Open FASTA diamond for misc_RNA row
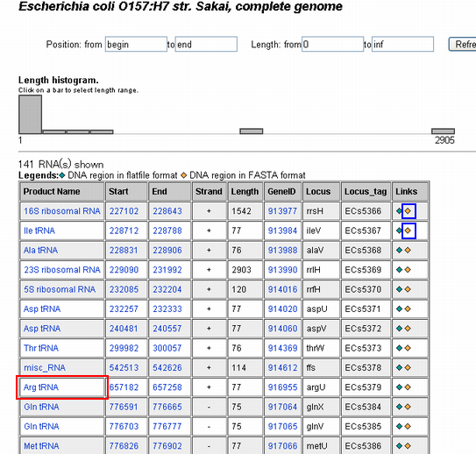The height and width of the screenshot is (454, 476). tap(408, 367)
